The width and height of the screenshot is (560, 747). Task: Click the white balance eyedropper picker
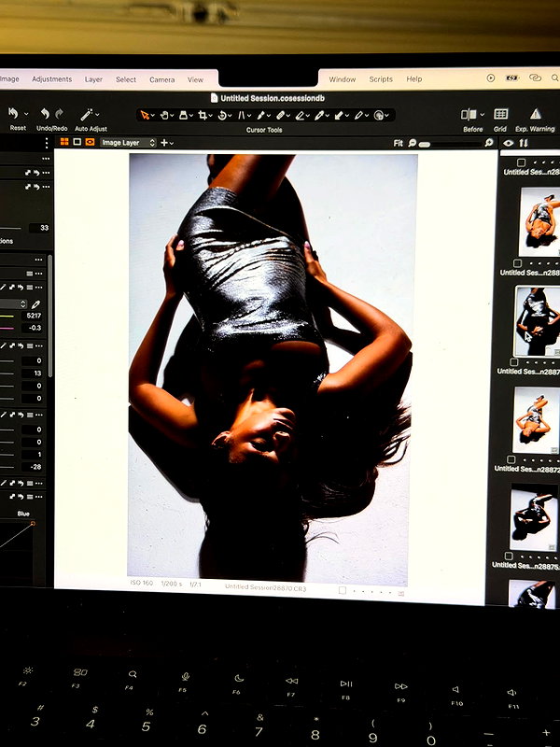click(x=35, y=304)
